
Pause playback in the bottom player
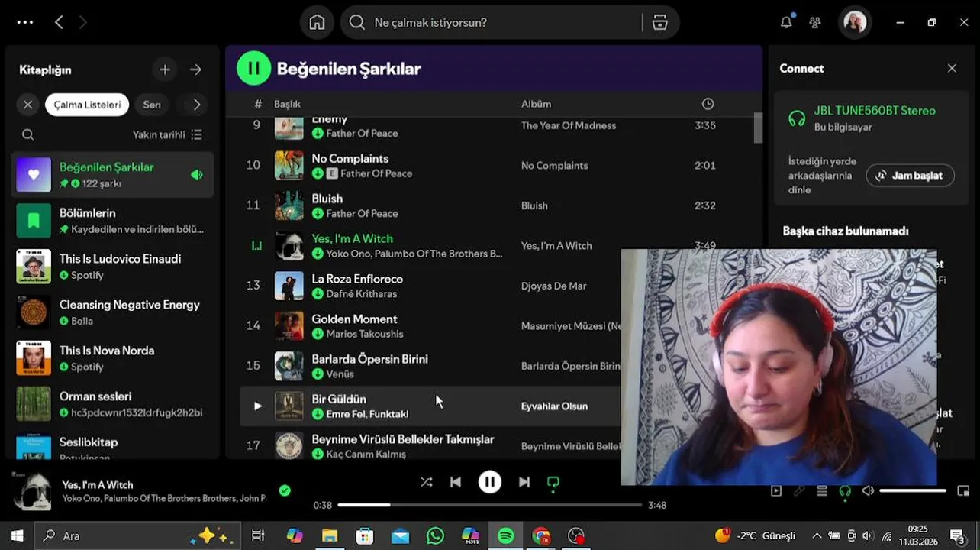coord(490,482)
